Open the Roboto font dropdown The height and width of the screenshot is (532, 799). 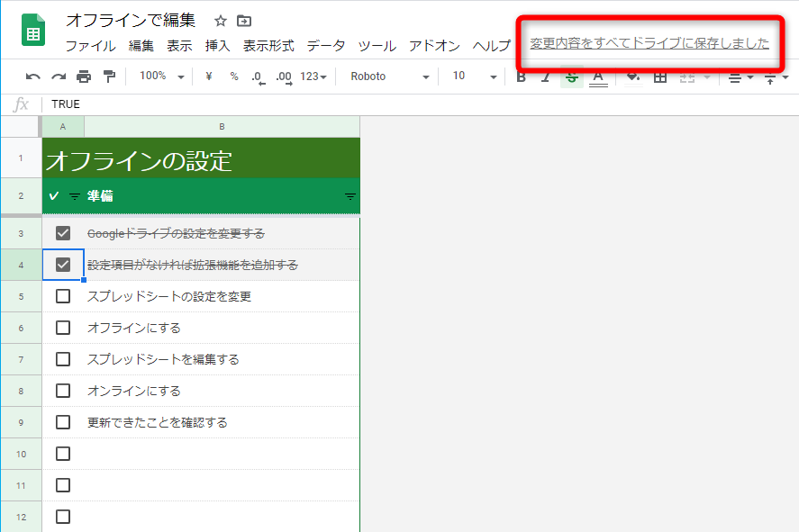(x=387, y=77)
